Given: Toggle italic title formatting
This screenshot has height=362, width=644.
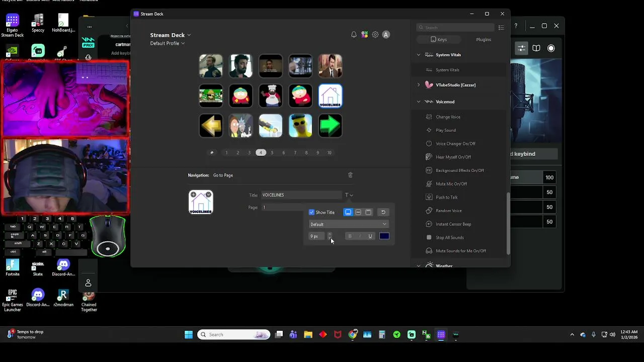Looking at the screenshot, I should click(x=360, y=236).
